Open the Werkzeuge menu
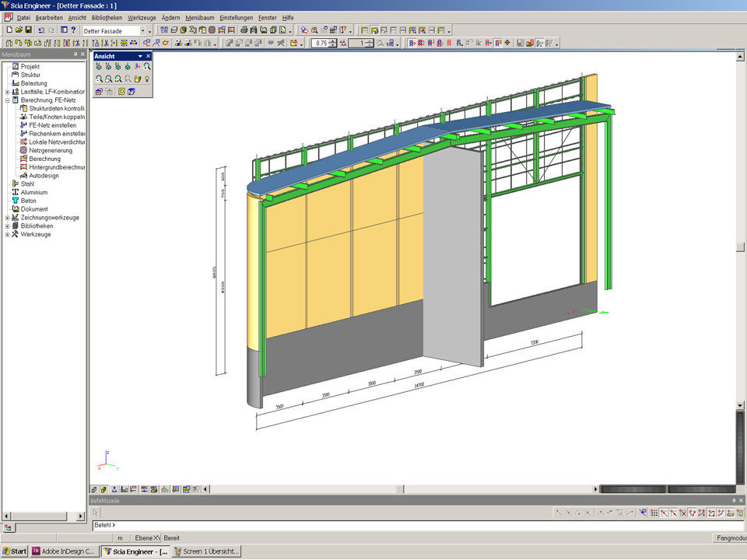The width and height of the screenshot is (747, 560). click(x=142, y=17)
